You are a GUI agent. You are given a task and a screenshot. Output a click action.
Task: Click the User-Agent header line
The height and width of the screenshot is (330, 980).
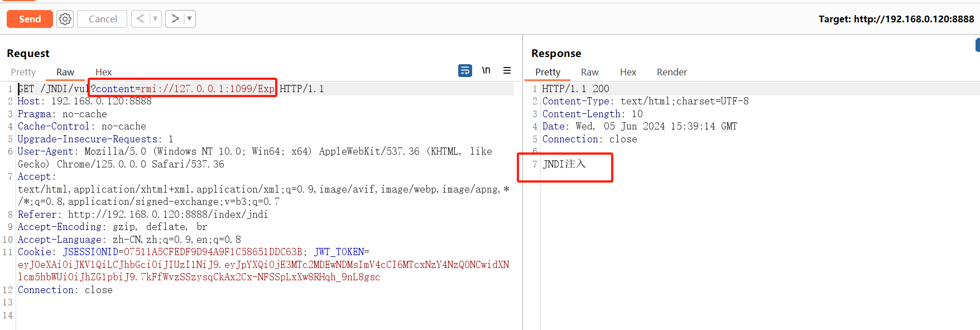coord(255,157)
